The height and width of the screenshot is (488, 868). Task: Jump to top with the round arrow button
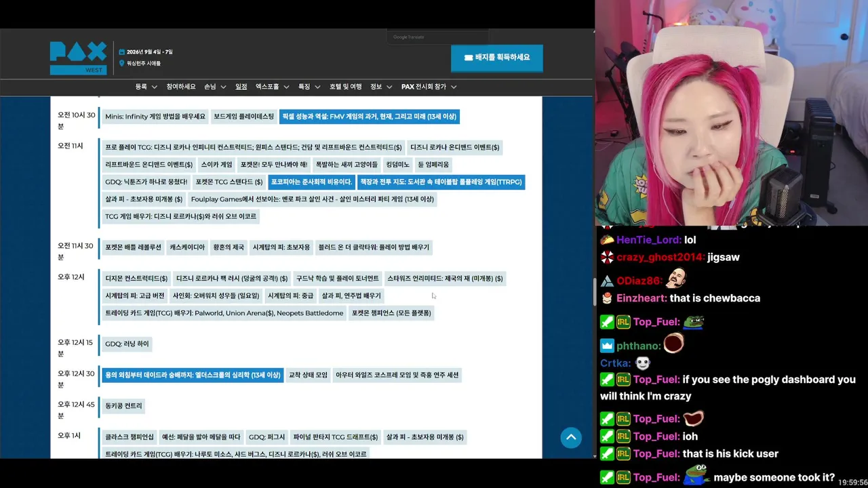pyautogui.click(x=571, y=437)
